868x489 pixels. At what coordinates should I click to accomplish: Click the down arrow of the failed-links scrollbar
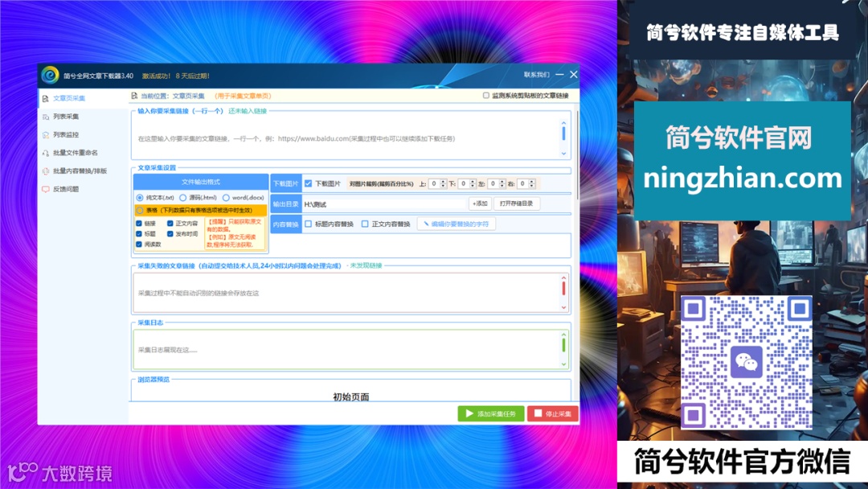pyautogui.click(x=563, y=307)
